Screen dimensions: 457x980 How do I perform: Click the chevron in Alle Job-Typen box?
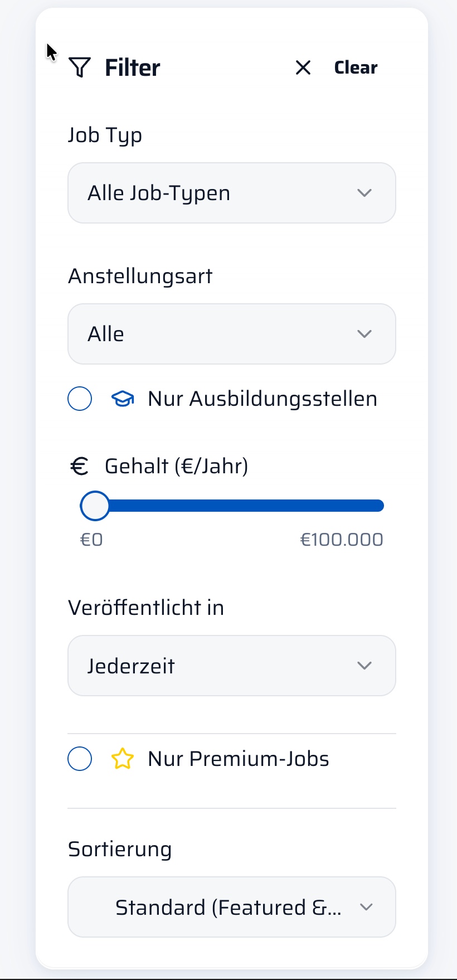(364, 193)
